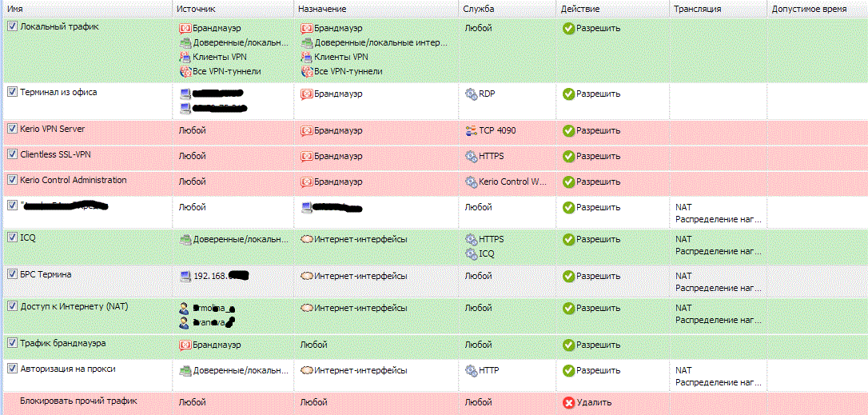This screenshot has height=415, width=868.
Task: Select the Kerio Control Administration rule name
Action: (73, 180)
